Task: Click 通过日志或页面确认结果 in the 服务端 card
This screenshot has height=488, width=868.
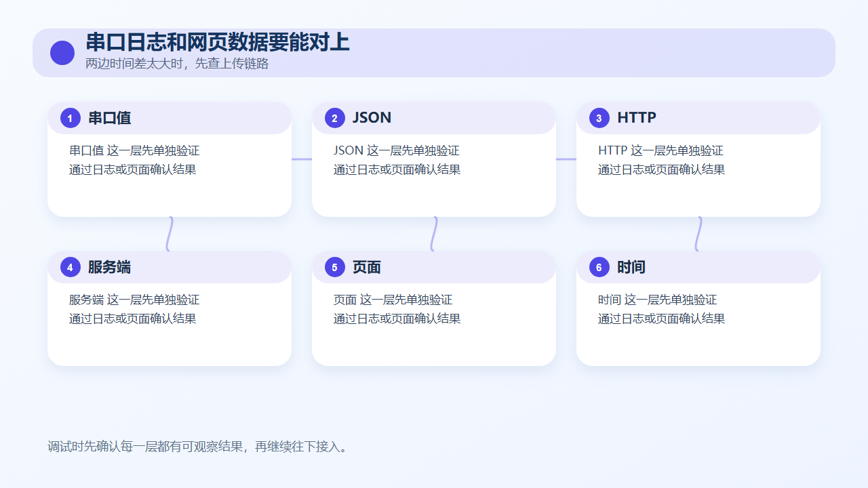Action: point(133,319)
